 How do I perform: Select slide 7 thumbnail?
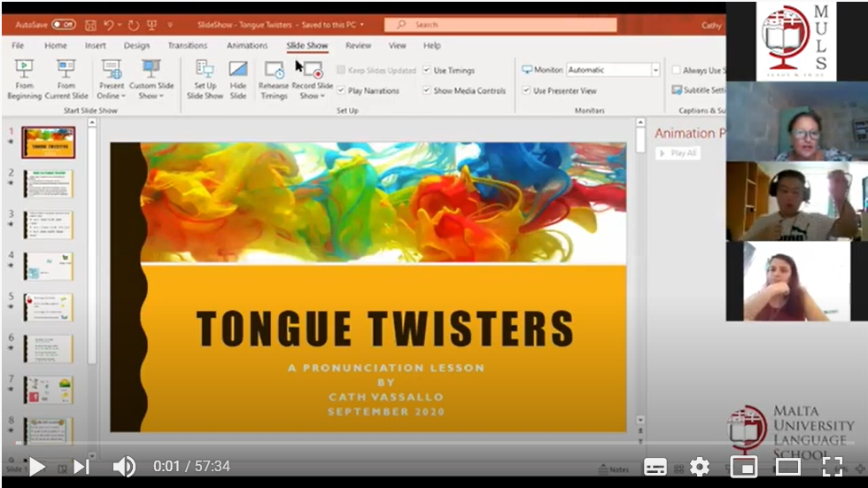(49, 390)
